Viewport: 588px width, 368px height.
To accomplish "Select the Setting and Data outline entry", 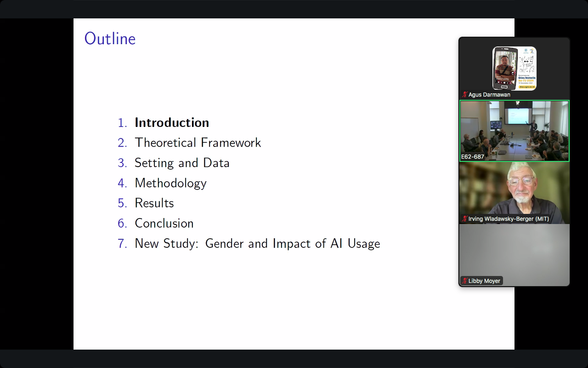I will (182, 163).
